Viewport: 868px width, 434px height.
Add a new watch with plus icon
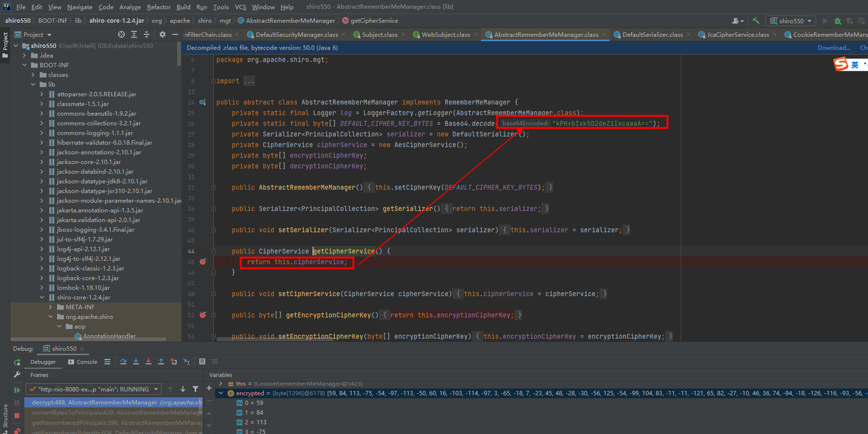[x=209, y=388]
